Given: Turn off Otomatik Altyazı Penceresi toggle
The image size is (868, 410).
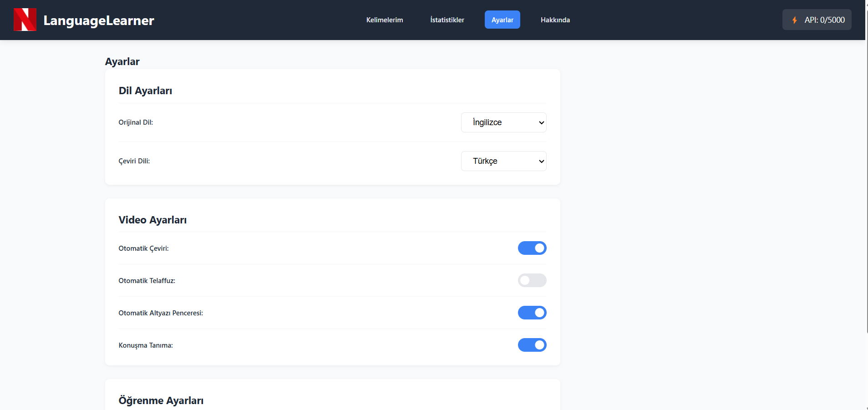Looking at the screenshot, I should [x=532, y=313].
